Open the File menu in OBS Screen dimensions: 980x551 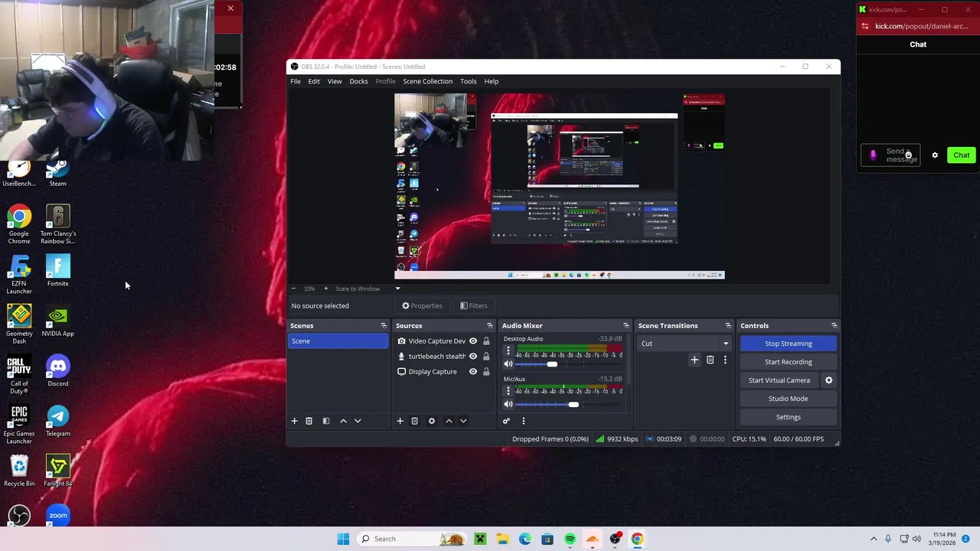(296, 81)
